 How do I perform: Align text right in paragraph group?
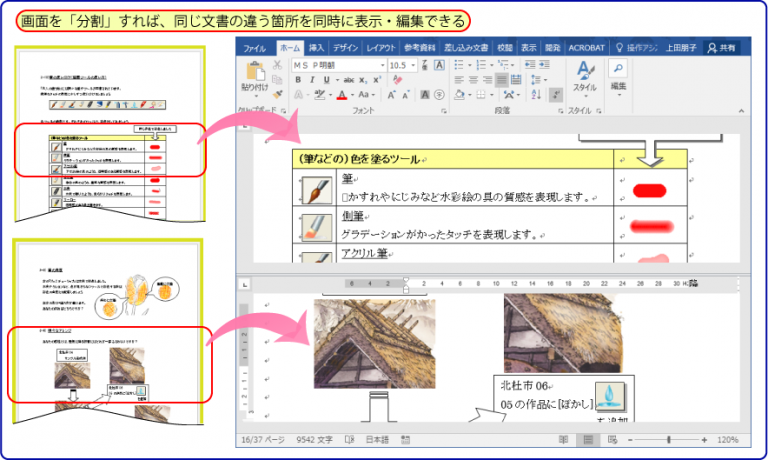pos(487,80)
